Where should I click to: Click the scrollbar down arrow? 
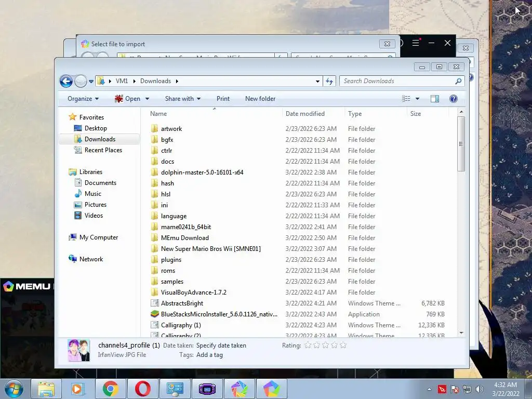(x=461, y=333)
